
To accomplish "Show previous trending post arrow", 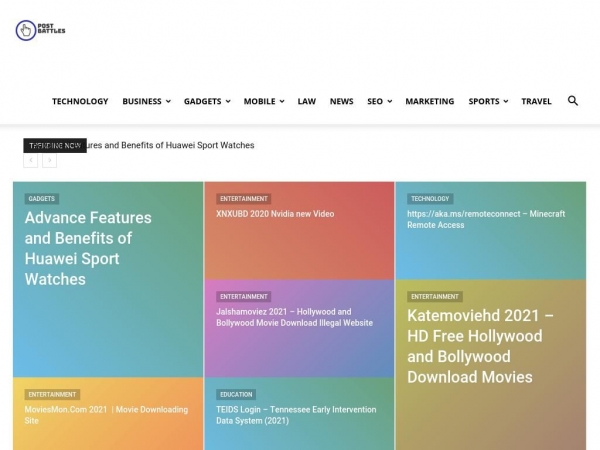I will pos(31,160).
